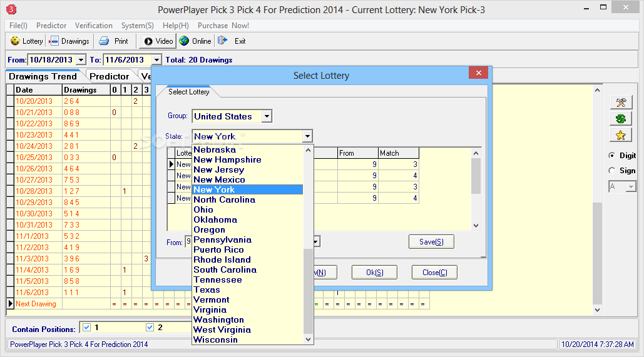This screenshot has width=644, height=357.
Task: Choose Ohio in the state list
Action: click(248, 209)
